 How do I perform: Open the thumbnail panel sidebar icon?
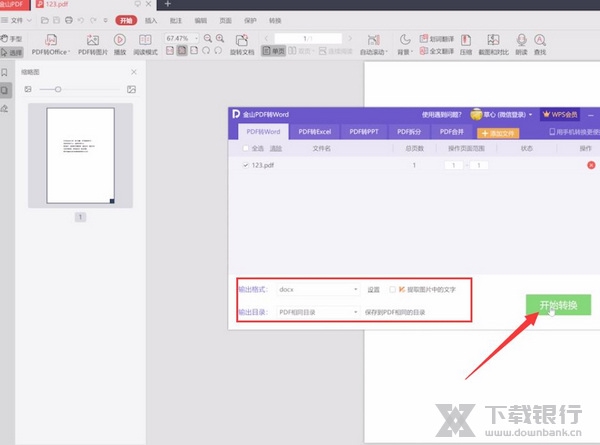pos(5,91)
